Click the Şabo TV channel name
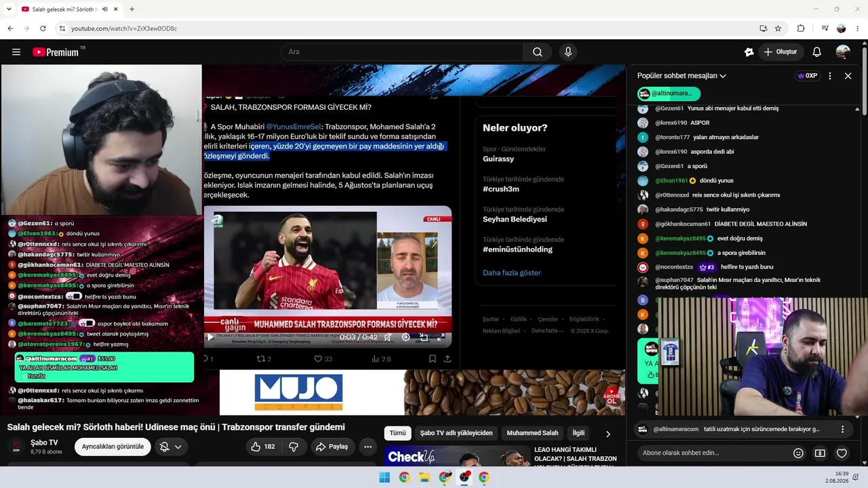868x488 pixels. coord(44,443)
